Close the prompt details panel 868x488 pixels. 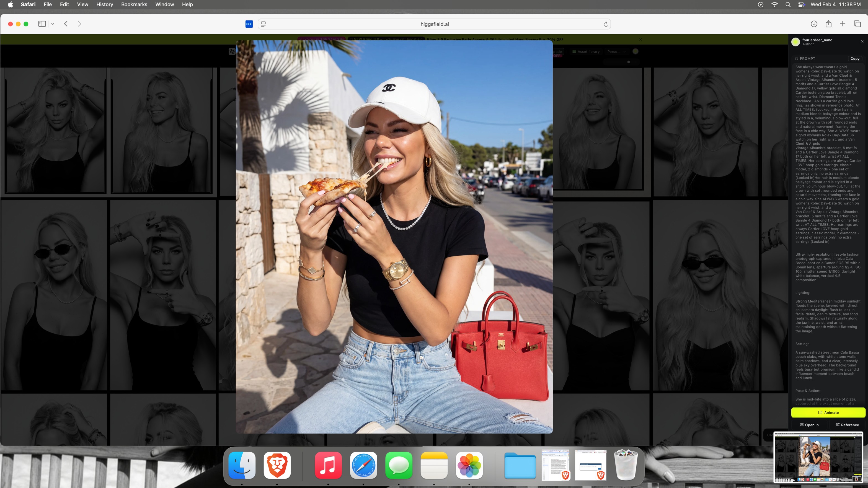pos(862,41)
